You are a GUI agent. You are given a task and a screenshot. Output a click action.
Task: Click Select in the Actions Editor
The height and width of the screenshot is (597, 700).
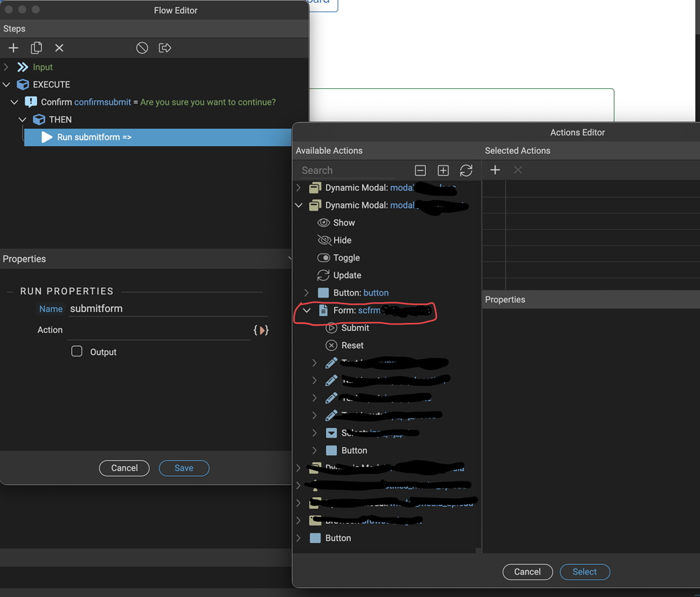coord(584,572)
